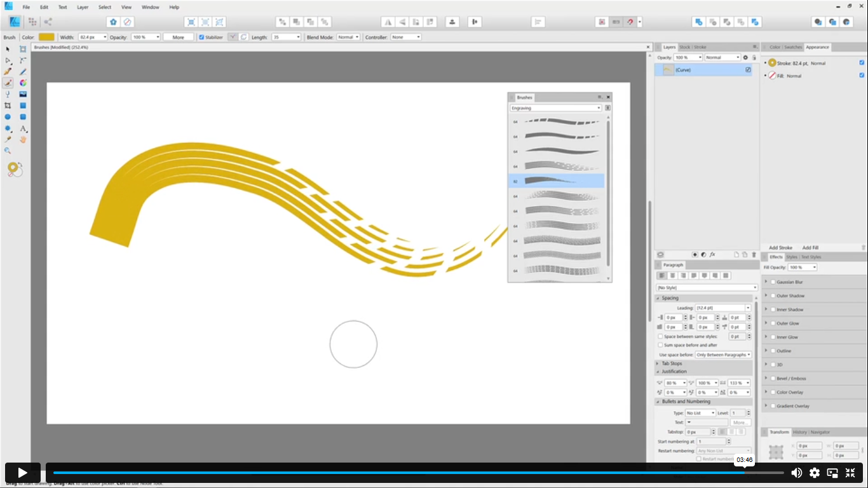
Task: Toggle visibility of the Curve layer
Action: click(x=748, y=70)
